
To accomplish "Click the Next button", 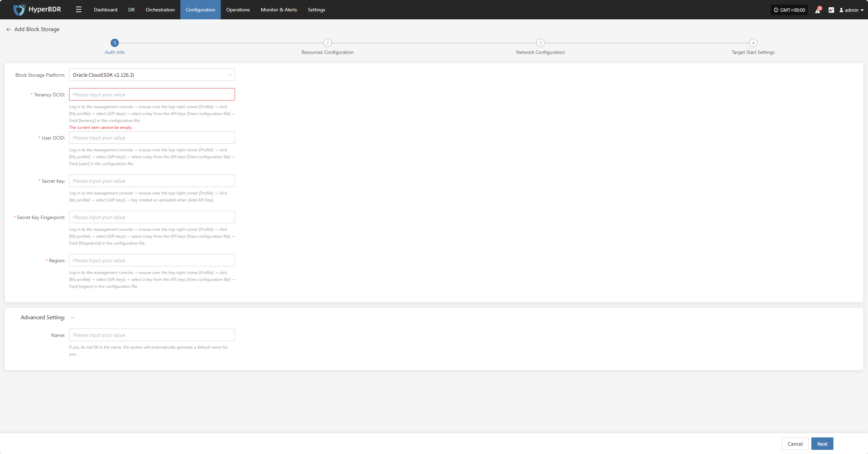I will click(x=822, y=444).
